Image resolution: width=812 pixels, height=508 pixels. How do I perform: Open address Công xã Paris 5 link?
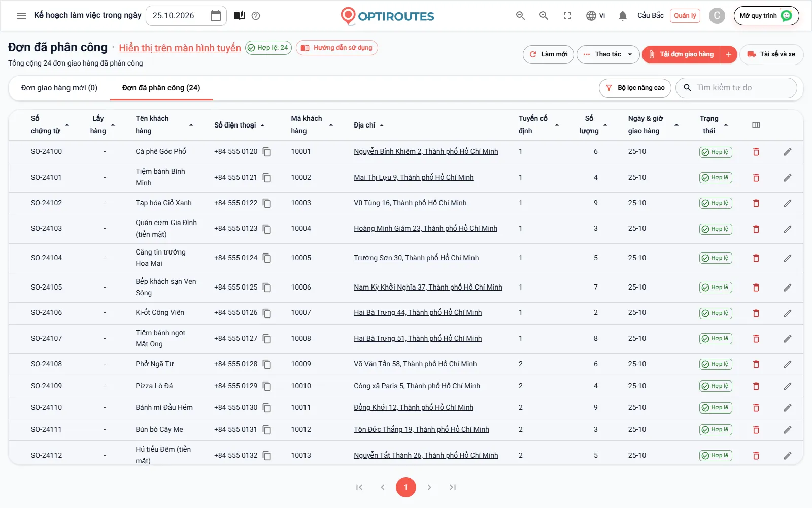click(x=417, y=386)
